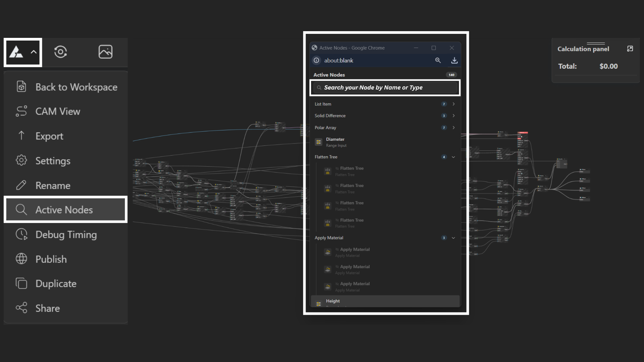This screenshot has height=362, width=644.
Task: Expand the List Item group
Action: pos(453,104)
